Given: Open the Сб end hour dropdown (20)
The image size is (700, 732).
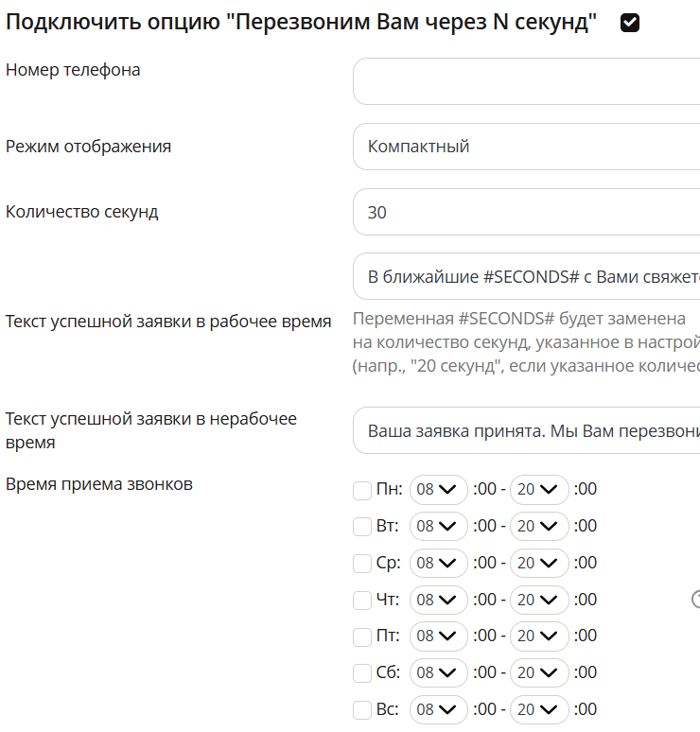Looking at the screenshot, I should coord(539,672).
